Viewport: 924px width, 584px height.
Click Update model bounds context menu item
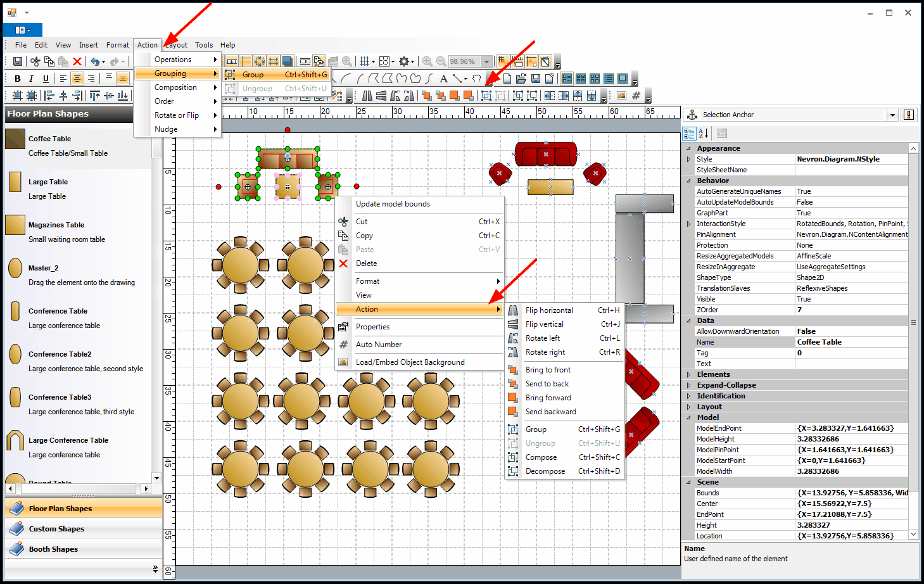pos(419,204)
